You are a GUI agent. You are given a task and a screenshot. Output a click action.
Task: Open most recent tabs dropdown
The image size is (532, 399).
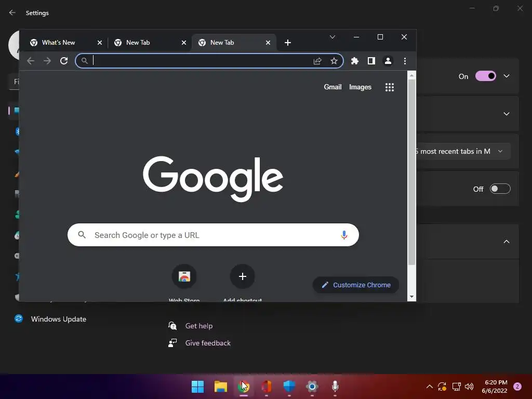tap(462, 151)
